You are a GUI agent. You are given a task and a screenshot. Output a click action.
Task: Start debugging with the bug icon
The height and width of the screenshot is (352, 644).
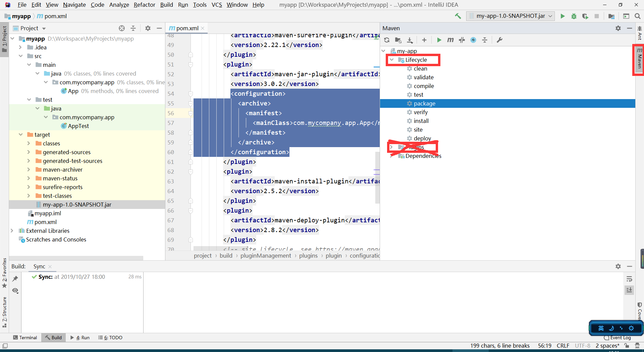click(574, 16)
